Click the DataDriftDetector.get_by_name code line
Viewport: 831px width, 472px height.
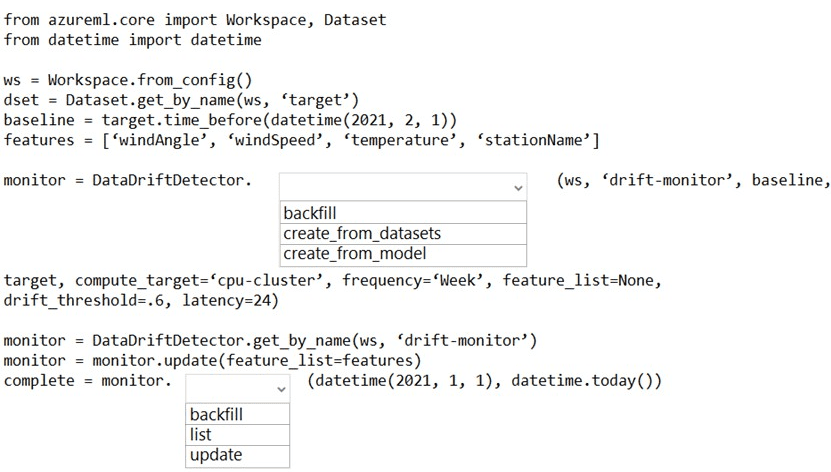[270, 341]
